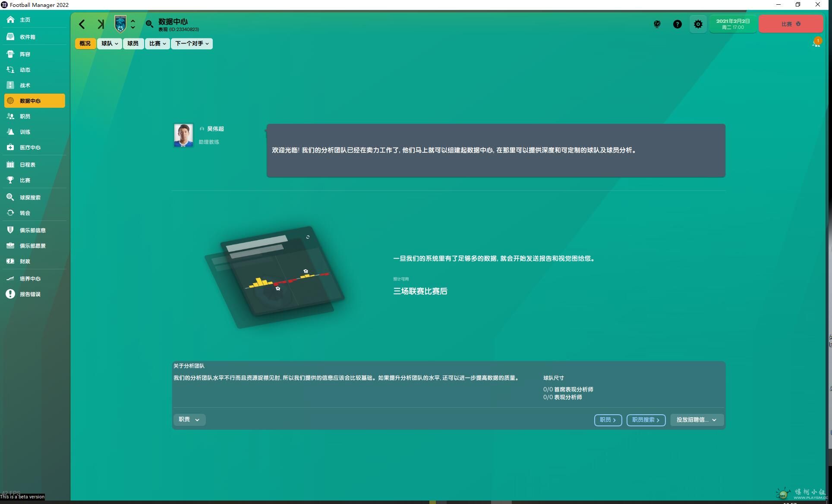Click the 关于分析团队 heading
The width and height of the screenshot is (832, 504).
click(x=189, y=366)
